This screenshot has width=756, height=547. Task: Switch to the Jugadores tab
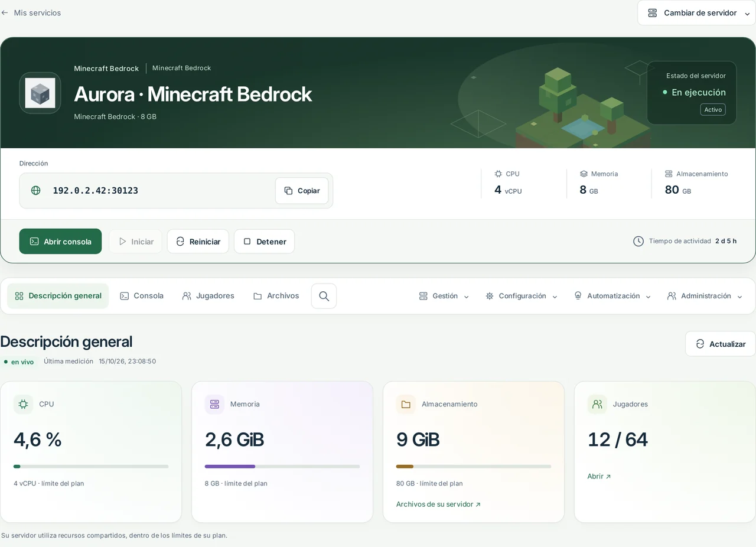pyautogui.click(x=208, y=296)
